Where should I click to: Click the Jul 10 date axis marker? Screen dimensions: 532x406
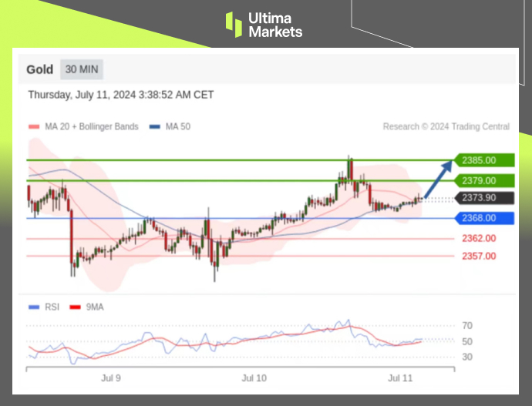point(254,377)
